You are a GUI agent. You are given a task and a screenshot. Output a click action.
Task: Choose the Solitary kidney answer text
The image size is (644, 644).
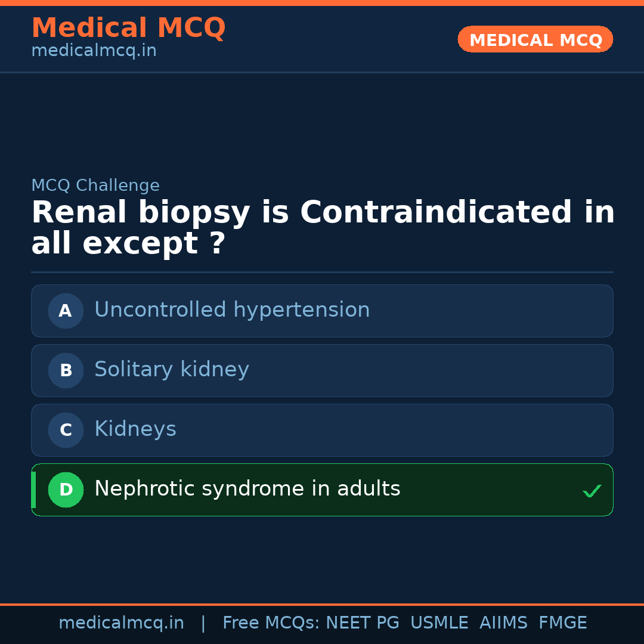coord(172,370)
